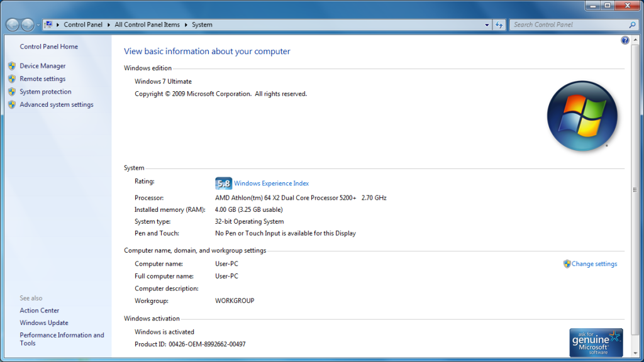644x362 pixels.
Task: Click the Forward navigation arrow button
Action: click(x=28, y=25)
